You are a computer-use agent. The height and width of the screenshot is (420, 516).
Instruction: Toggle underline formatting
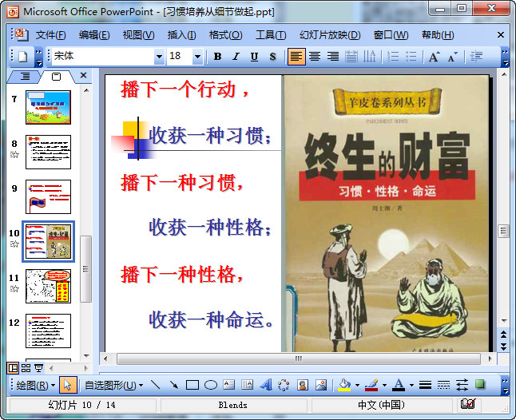(x=254, y=57)
